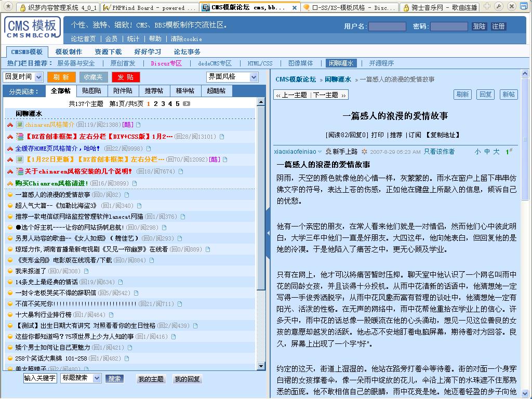Screen dimensions: 532x399
Task: Click the 我的主题 button
Action: [x=151, y=379]
